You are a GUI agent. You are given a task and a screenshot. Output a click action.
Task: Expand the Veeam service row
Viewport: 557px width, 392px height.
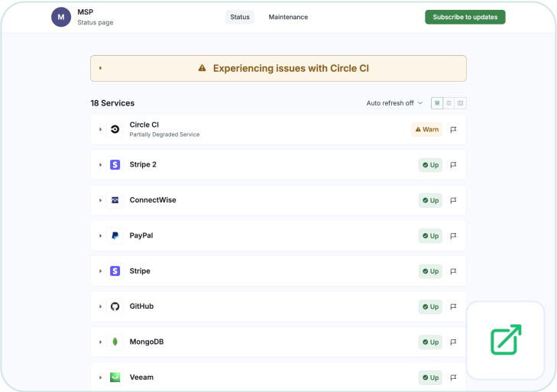click(x=101, y=377)
